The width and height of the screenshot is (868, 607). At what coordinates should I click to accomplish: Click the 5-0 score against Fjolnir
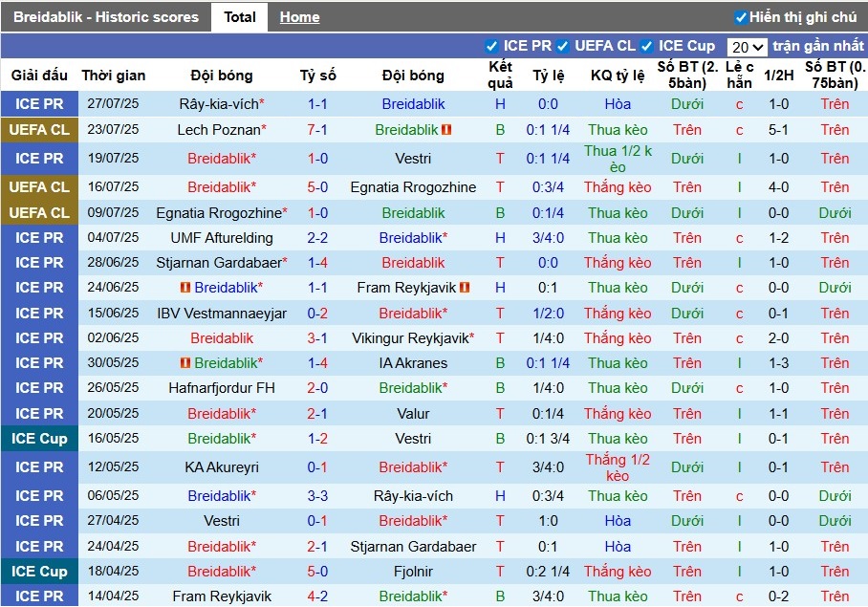click(317, 572)
